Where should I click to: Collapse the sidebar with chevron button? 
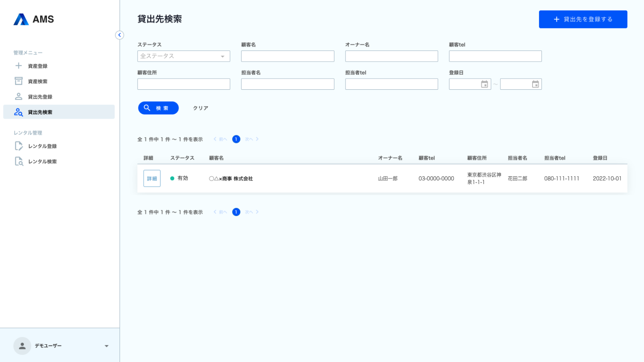point(120,35)
